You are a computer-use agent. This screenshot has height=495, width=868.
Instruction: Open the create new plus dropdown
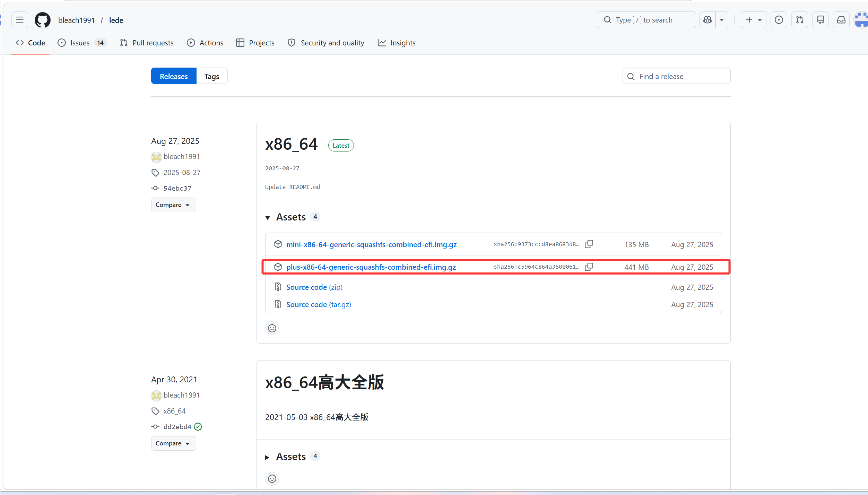pyautogui.click(x=754, y=20)
